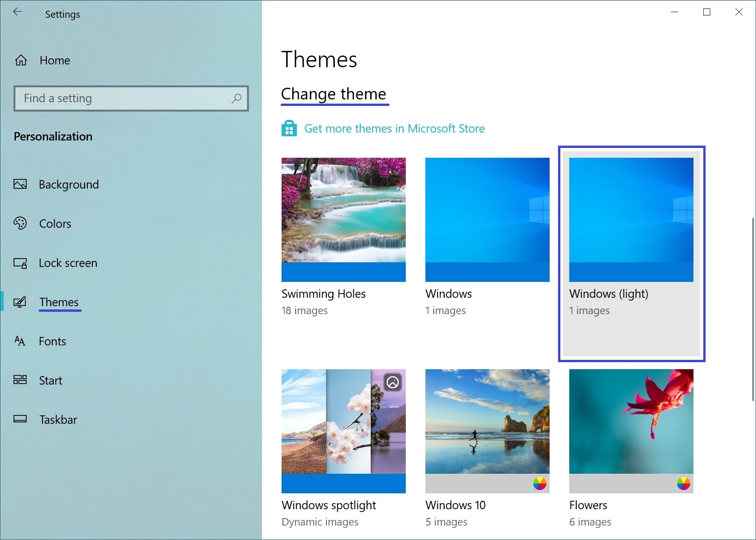
Task: Click the search magnifier icon
Action: tap(236, 98)
